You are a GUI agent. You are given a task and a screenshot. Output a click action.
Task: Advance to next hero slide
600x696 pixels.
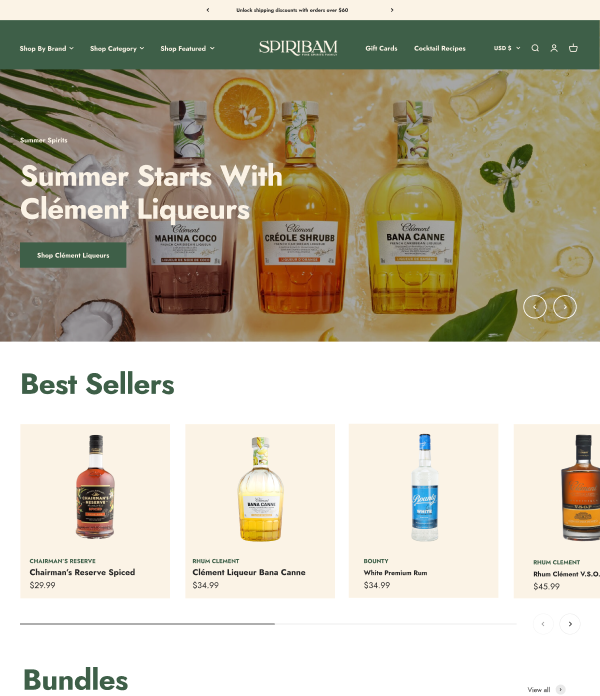point(565,307)
